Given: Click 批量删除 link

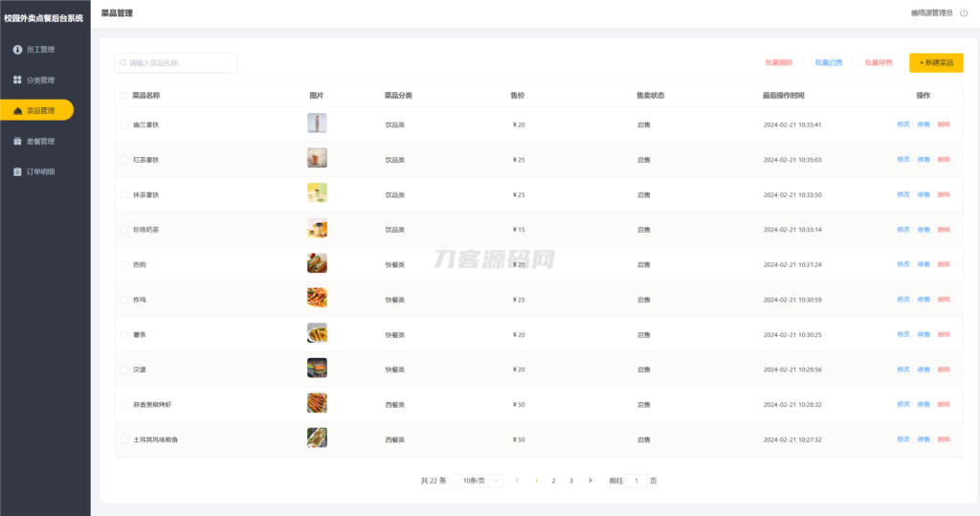Looking at the screenshot, I should (778, 63).
